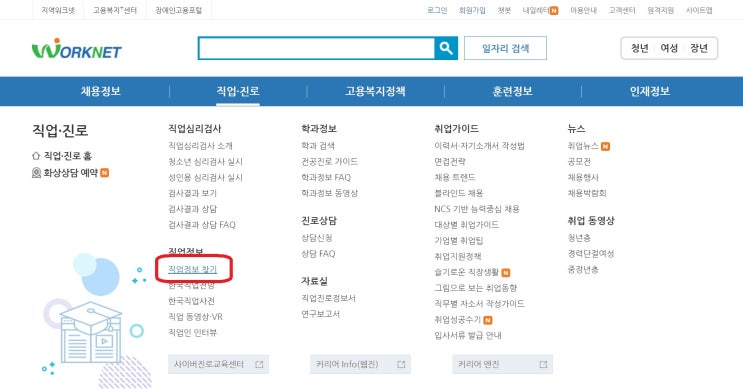Image resolution: width=743 pixels, height=389 pixels.
Task: Open 취업뉴스 link
Action: click(x=589, y=146)
